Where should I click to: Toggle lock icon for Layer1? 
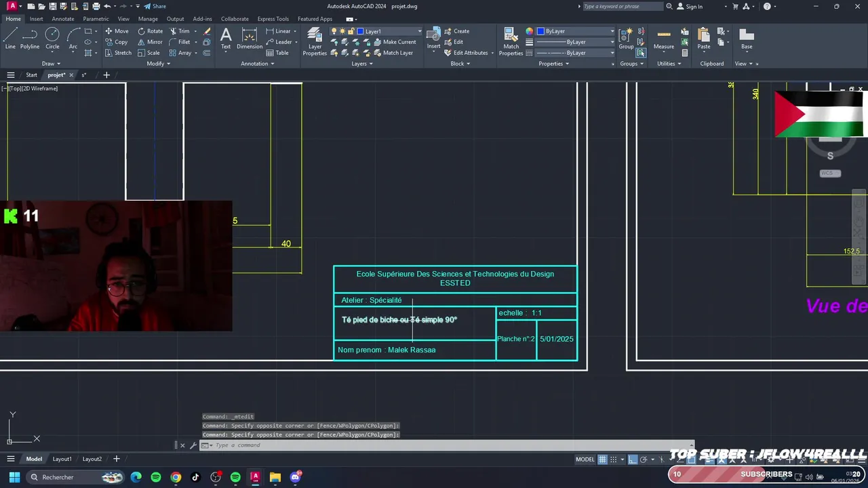[351, 31]
